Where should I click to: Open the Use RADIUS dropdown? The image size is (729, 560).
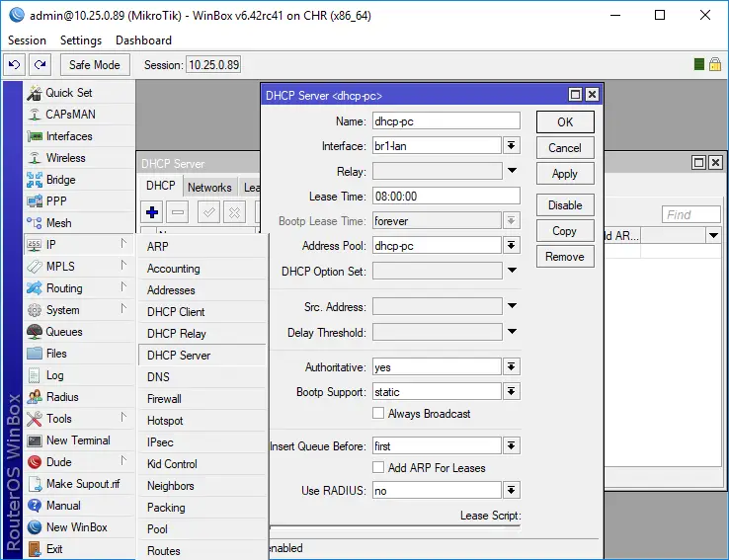511,490
